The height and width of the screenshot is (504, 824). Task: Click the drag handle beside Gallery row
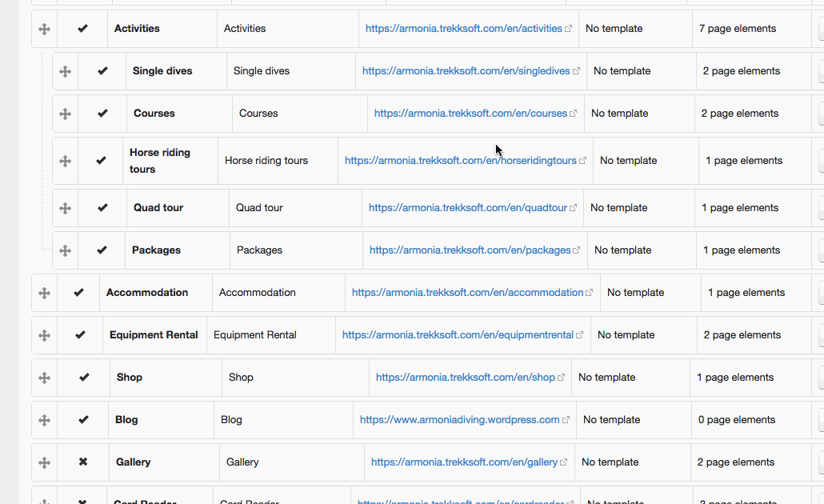tap(44, 462)
